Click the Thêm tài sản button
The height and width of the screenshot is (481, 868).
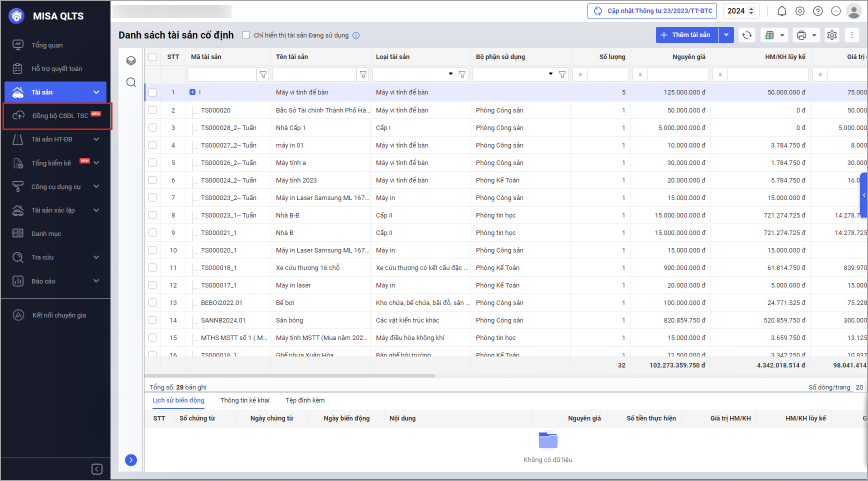click(x=686, y=35)
